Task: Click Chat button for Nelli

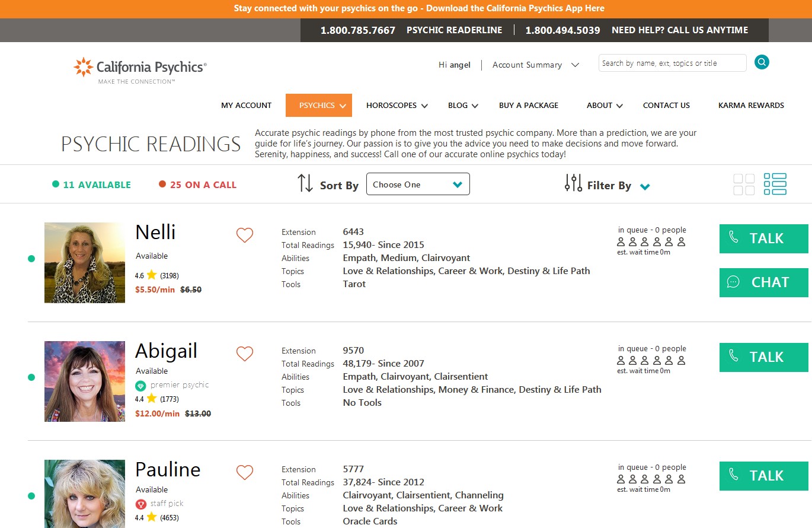Action: tap(764, 282)
